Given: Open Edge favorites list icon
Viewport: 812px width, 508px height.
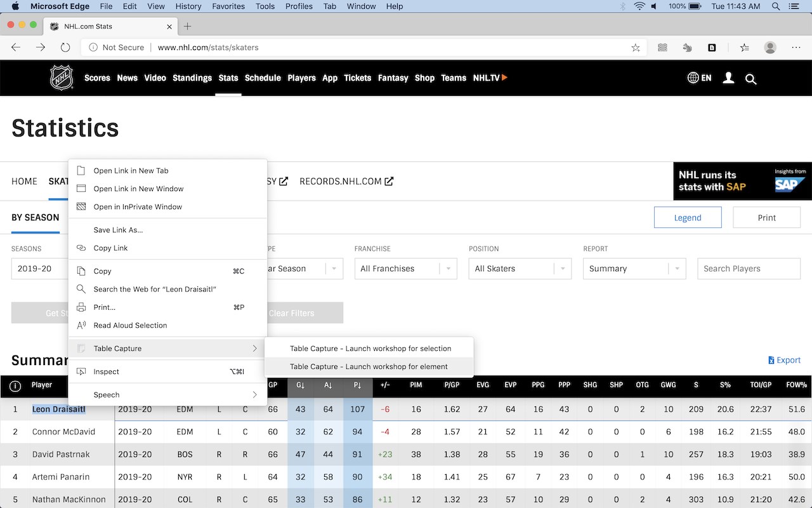Looking at the screenshot, I should coord(745,48).
